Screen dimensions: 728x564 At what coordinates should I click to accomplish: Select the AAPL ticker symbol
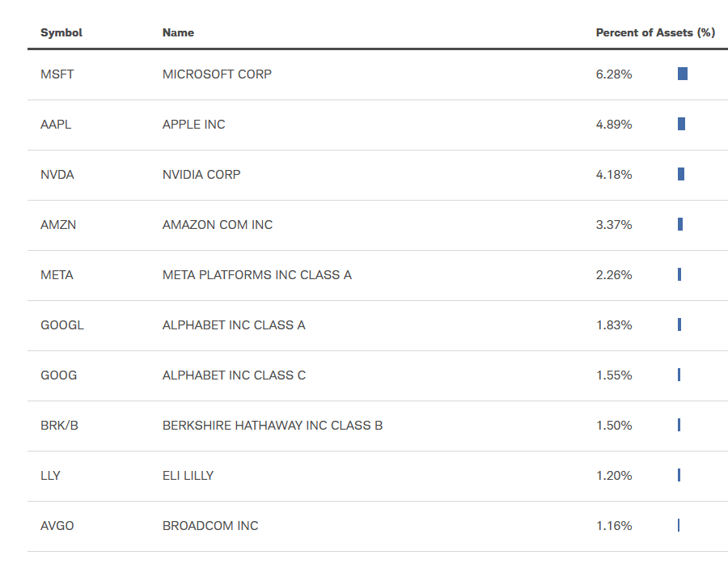pyautogui.click(x=56, y=125)
